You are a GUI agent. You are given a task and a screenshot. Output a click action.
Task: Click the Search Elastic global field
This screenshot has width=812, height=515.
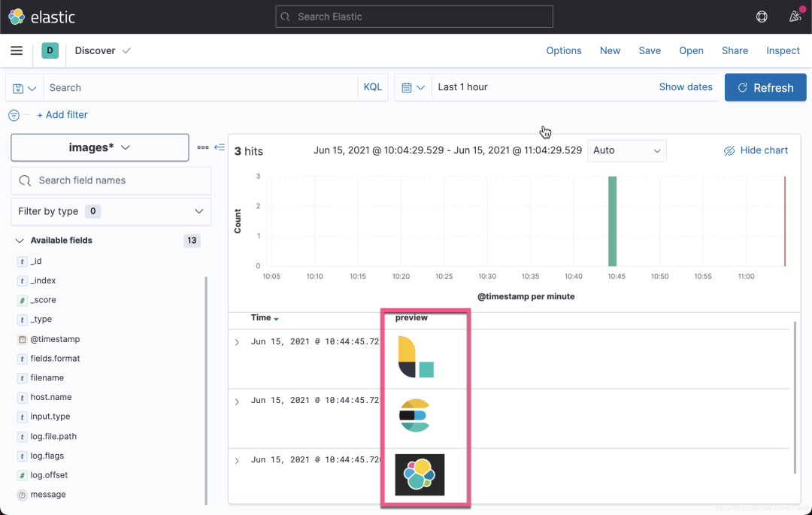(x=414, y=17)
